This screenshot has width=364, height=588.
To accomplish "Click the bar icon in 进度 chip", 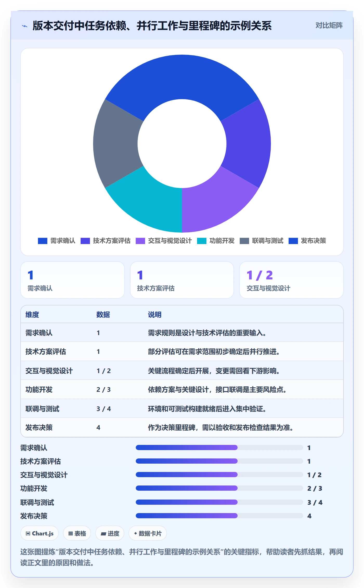I will pyautogui.click(x=103, y=534).
